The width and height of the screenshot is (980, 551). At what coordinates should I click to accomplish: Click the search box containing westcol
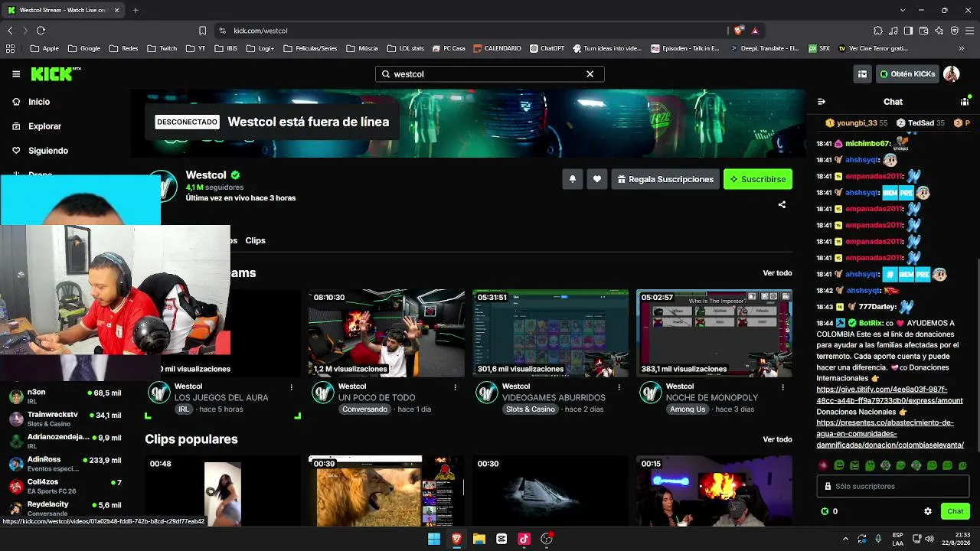point(489,74)
